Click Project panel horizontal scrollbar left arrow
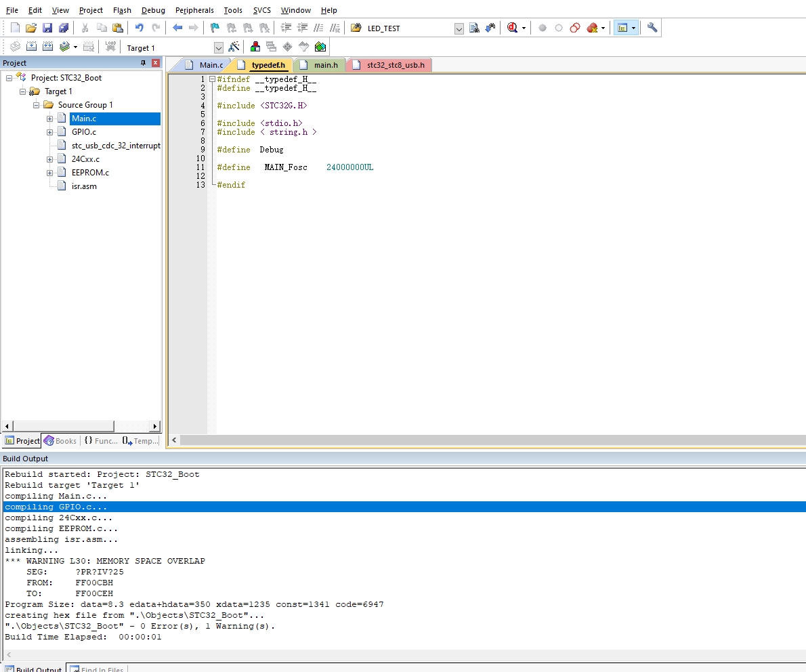This screenshot has width=806, height=672. pos(7,425)
